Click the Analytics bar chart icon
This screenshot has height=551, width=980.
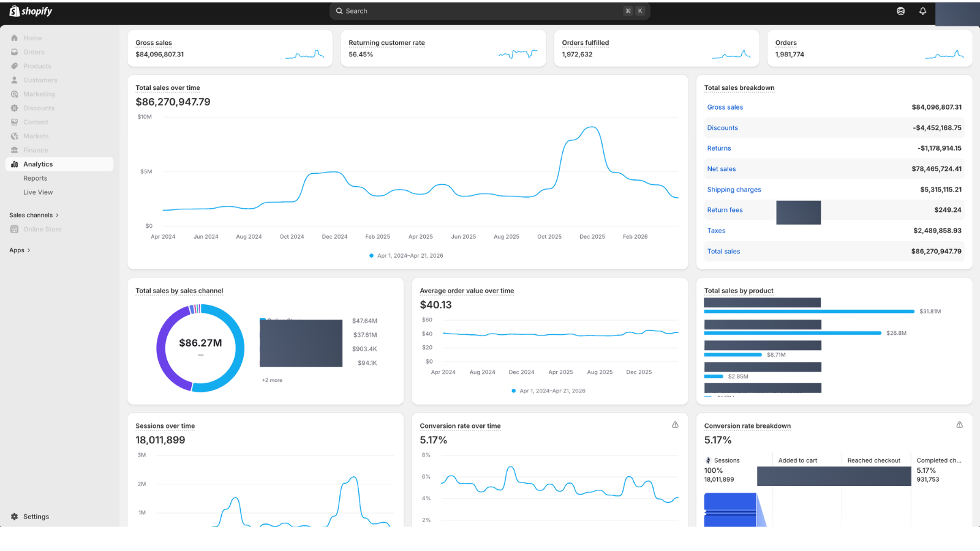[x=14, y=164]
